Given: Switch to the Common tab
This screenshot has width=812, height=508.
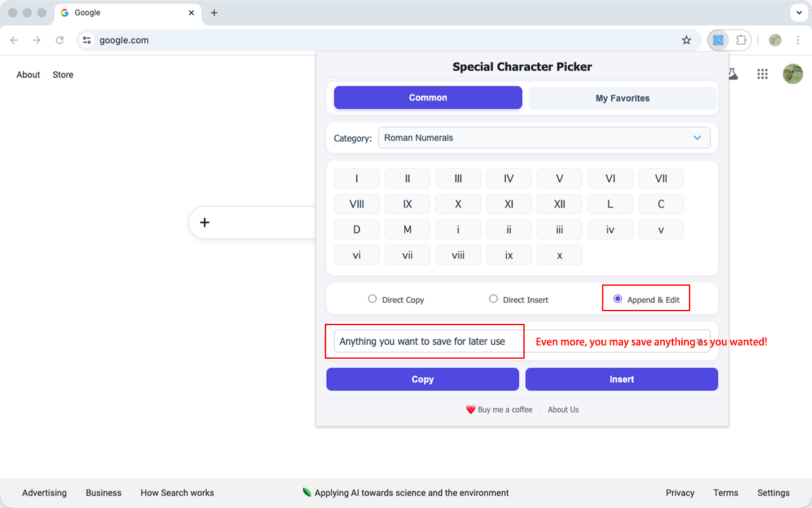Looking at the screenshot, I should pos(428,98).
